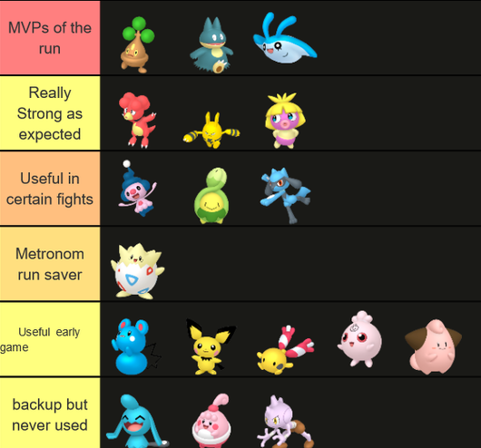The height and width of the screenshot is (448, 481).
Task: Click the 'Really Strong as expected' label
Action: [50, 113]
